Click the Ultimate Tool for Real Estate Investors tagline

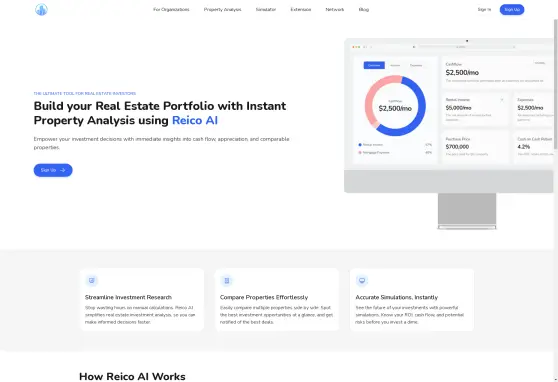85,93
